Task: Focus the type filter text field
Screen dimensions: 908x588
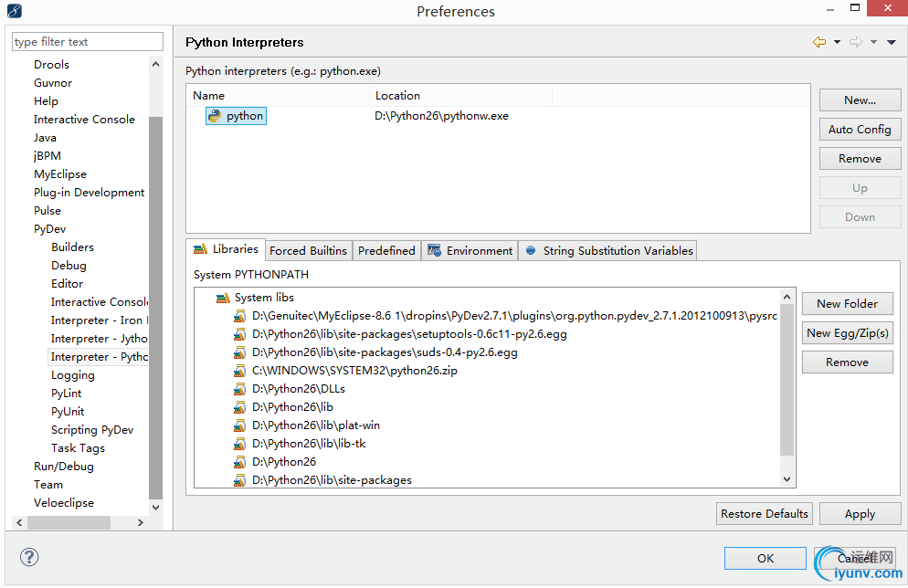Action: 88,42
